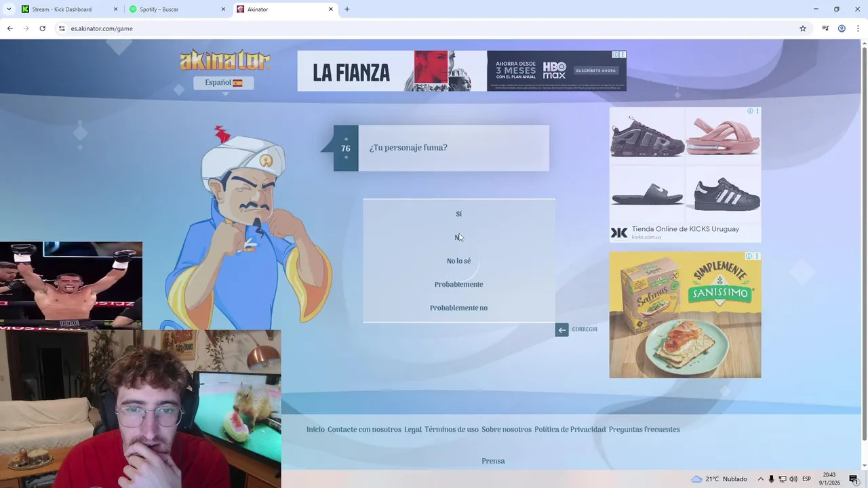Image resolution: width=868 pixels, height=488 pixels.
Task: Bookmark this page with the star icon
Action: point(803,28)
